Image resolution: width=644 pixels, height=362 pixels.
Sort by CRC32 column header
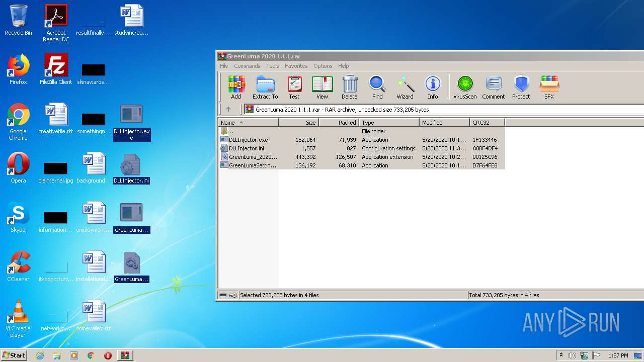[487, 123]
